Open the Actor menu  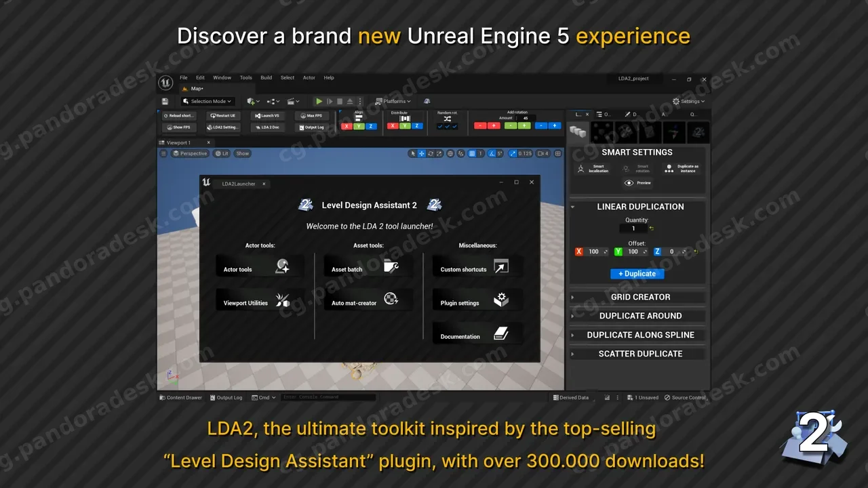(x=309, y=78)
